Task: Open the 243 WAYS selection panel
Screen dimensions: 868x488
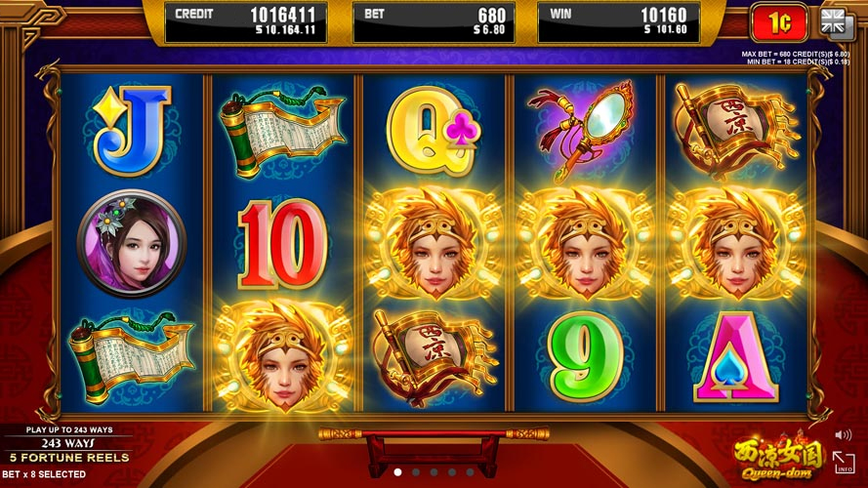Action: (x=68, y=443)
